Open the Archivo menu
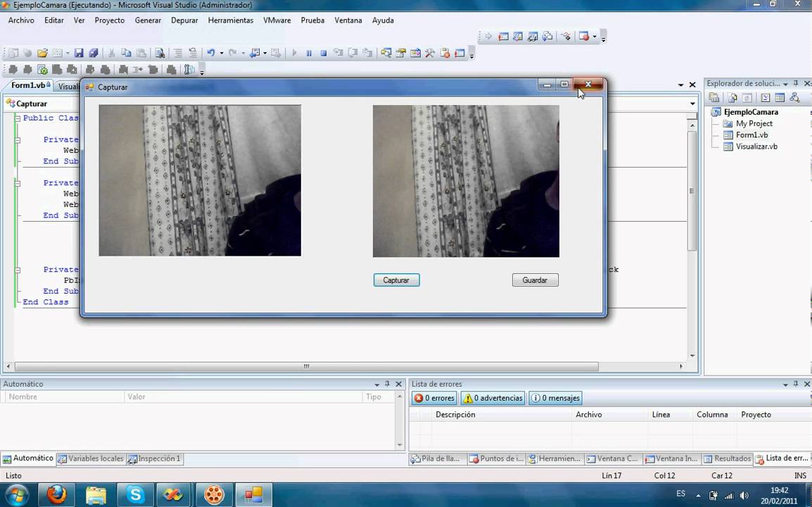 21,20
